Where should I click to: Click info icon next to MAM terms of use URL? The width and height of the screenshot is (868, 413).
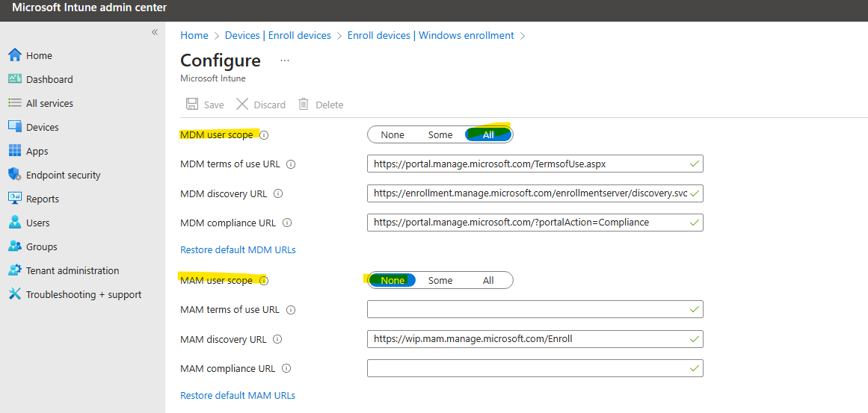291,310
